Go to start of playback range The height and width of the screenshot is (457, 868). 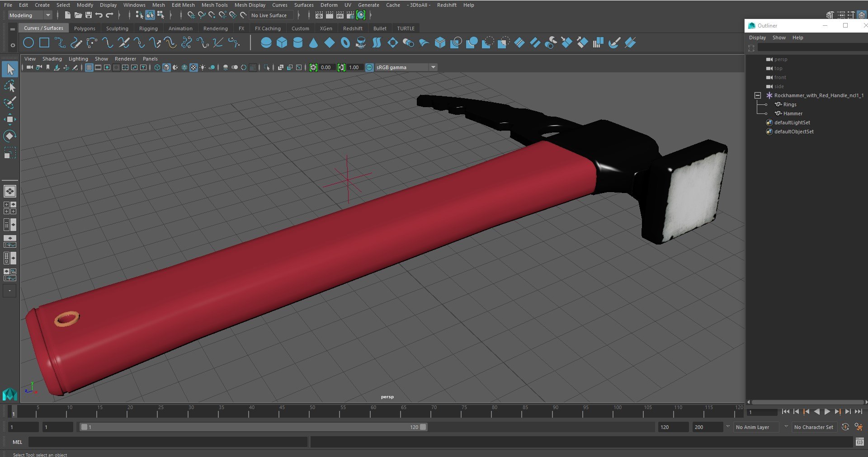(786, 412)
